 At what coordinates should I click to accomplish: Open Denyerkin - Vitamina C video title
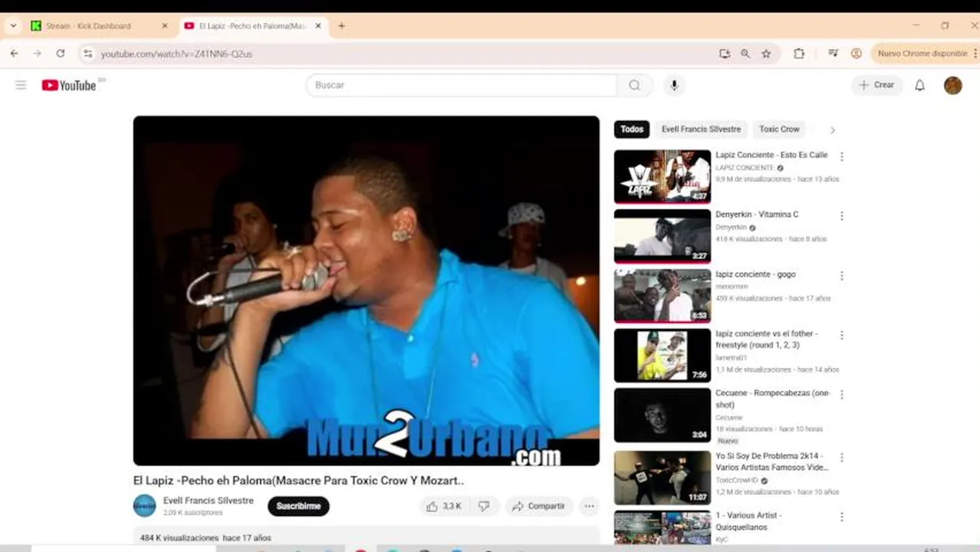pyautogui.click(x=757, y=215)
